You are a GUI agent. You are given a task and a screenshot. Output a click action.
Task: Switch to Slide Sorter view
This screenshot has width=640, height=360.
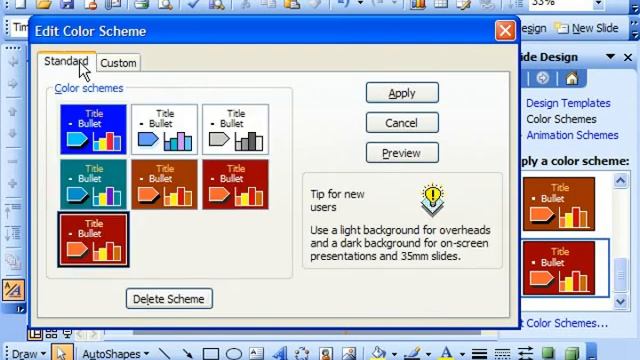pyautogui.click(x=51, y=334)
